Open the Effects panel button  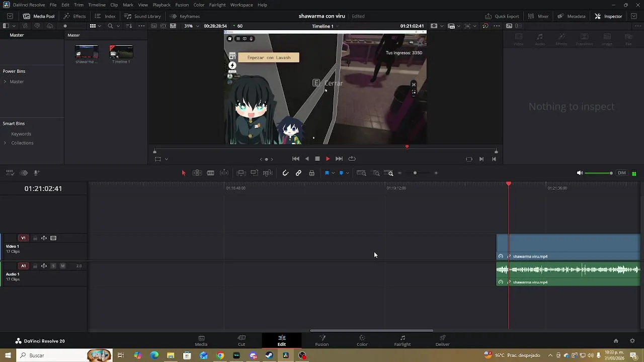pyautogui.click(x=74, y=16)
